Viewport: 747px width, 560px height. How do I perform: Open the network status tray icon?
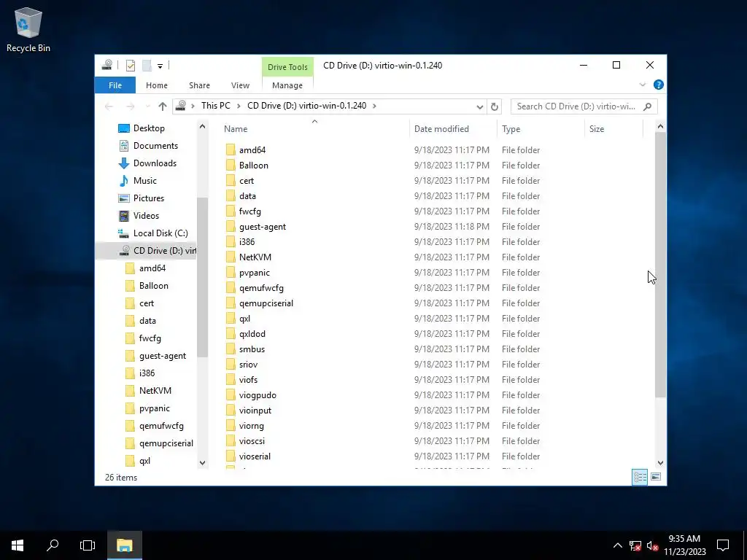tap(635, 545)
